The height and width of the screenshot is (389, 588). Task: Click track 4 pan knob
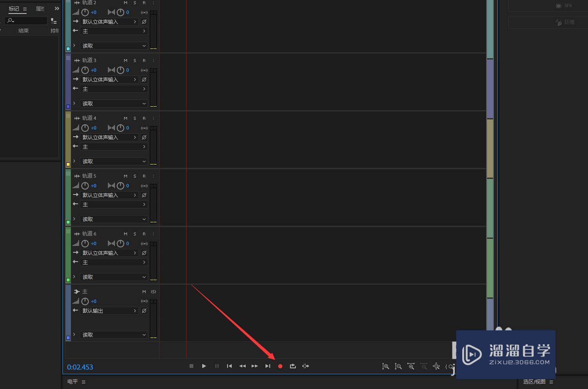tap(120, 128)
